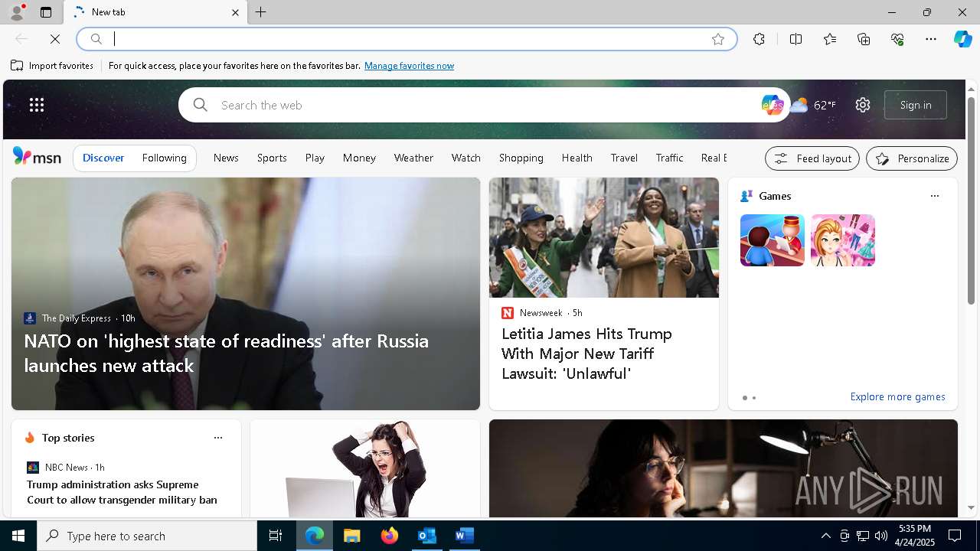Stop loading the page
This screenshot has height=551, width=980.
[55, 39]
